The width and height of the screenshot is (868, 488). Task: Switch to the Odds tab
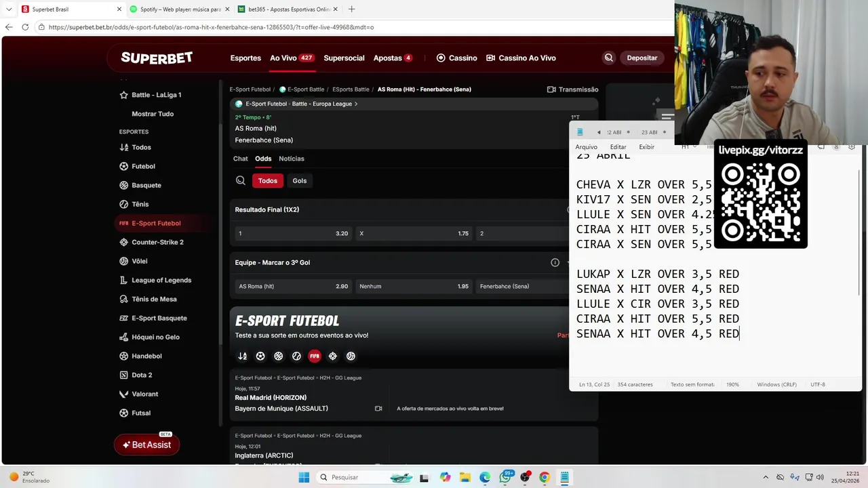263,159
